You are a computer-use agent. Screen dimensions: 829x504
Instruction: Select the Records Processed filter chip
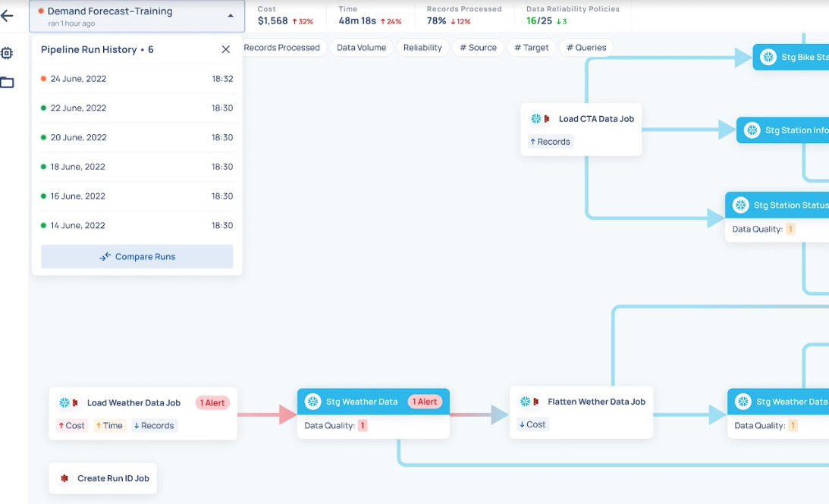[x=282, y=48]
